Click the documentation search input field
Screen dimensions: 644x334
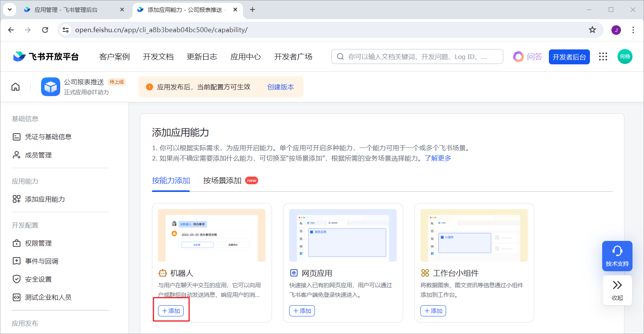pyautogui.click(x=417, y=57)
